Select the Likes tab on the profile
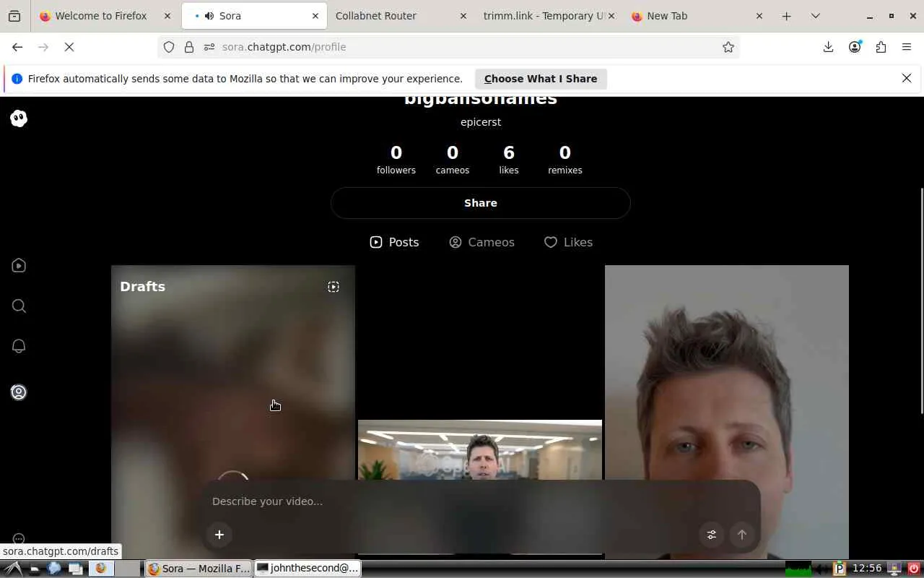The height and width of the screenshot is (578, 924). coord(568,242)
